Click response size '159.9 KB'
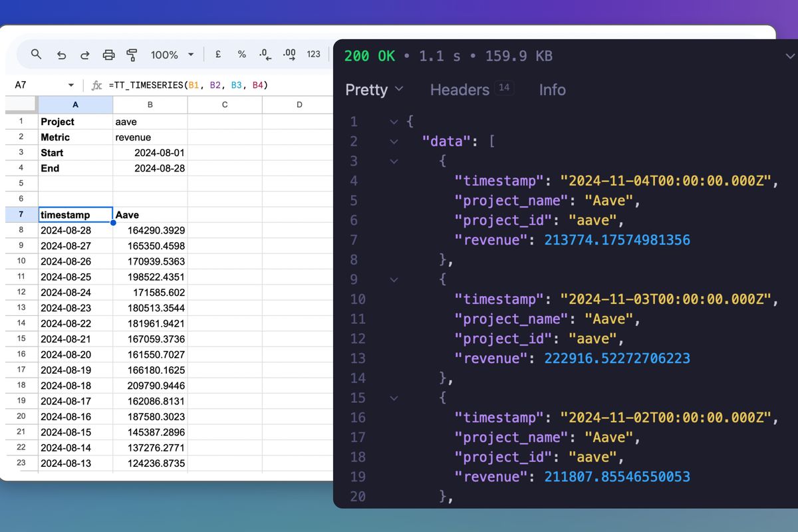 click(x=519, y=56)
